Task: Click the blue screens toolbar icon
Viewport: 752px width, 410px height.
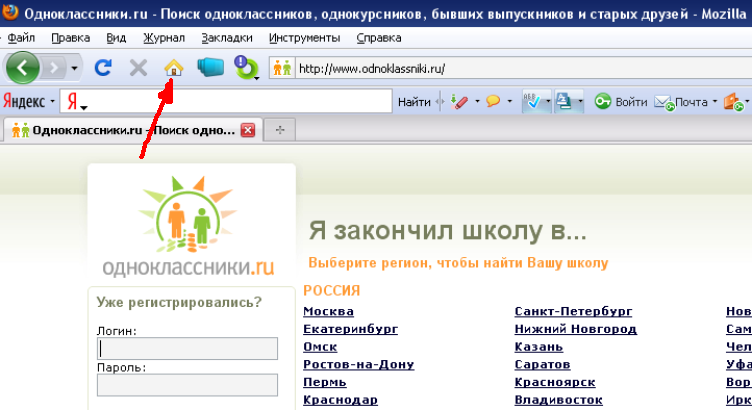Action: [211, 67]
